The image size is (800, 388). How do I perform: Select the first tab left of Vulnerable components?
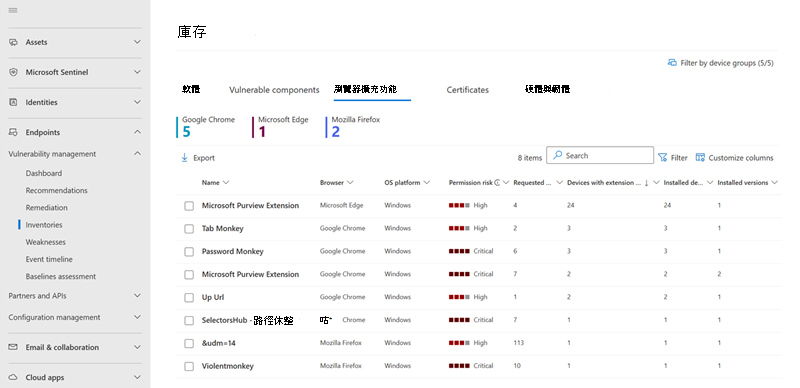point(191,89)
